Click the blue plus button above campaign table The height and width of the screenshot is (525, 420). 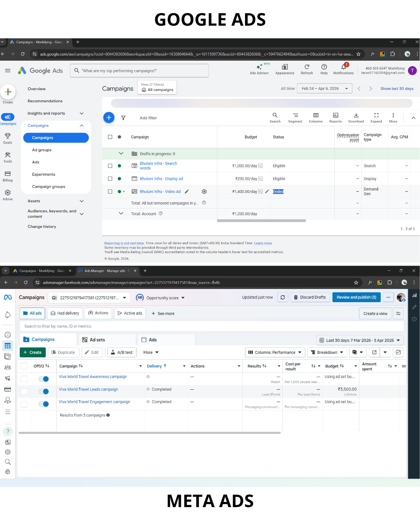click(x=109, y=117)
